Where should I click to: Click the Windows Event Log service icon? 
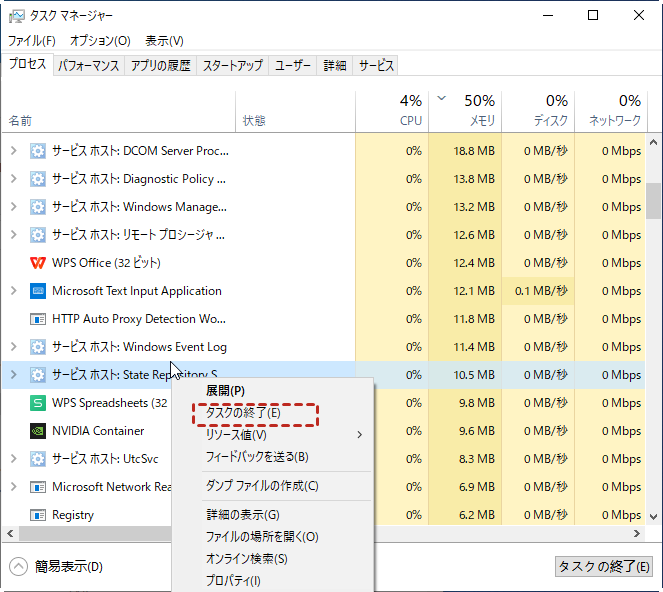coord(38,347)
